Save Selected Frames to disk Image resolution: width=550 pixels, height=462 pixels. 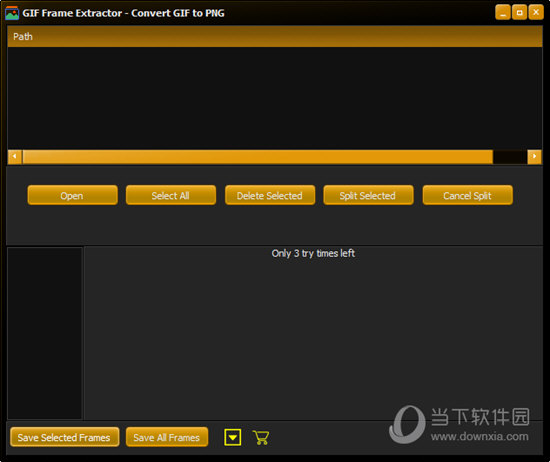coord(65,437)
